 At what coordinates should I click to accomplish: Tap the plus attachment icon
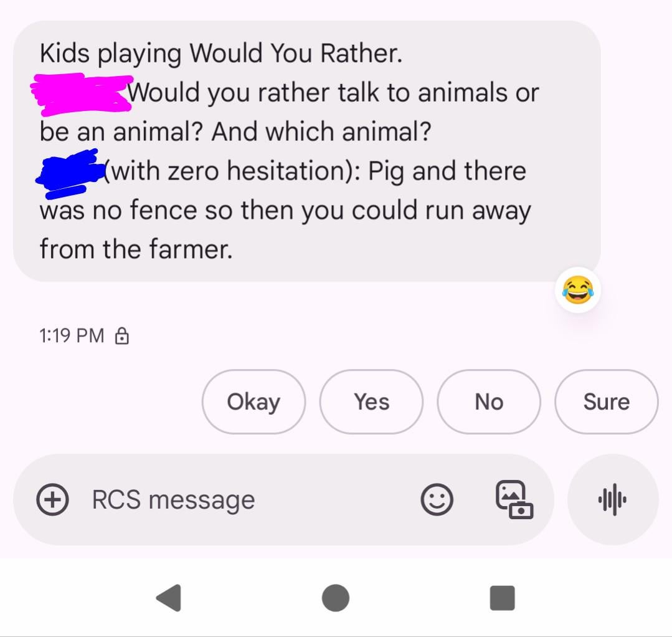[x=52, y=499]
